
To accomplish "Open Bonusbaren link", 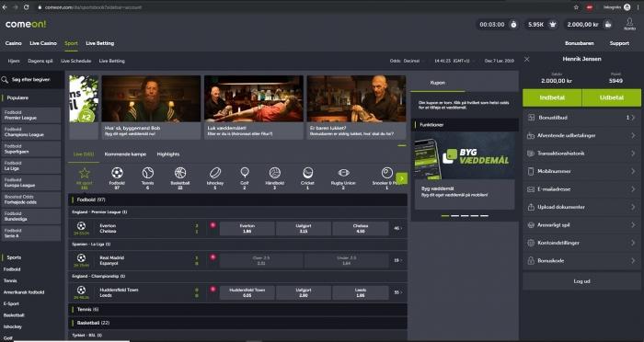I will click(579, 43).
